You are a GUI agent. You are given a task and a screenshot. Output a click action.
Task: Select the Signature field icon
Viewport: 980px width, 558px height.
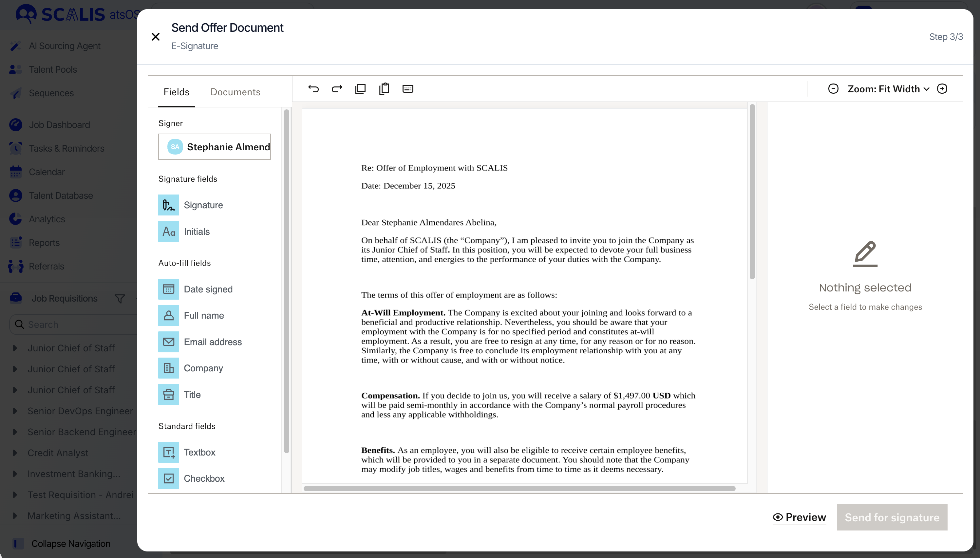168,205
